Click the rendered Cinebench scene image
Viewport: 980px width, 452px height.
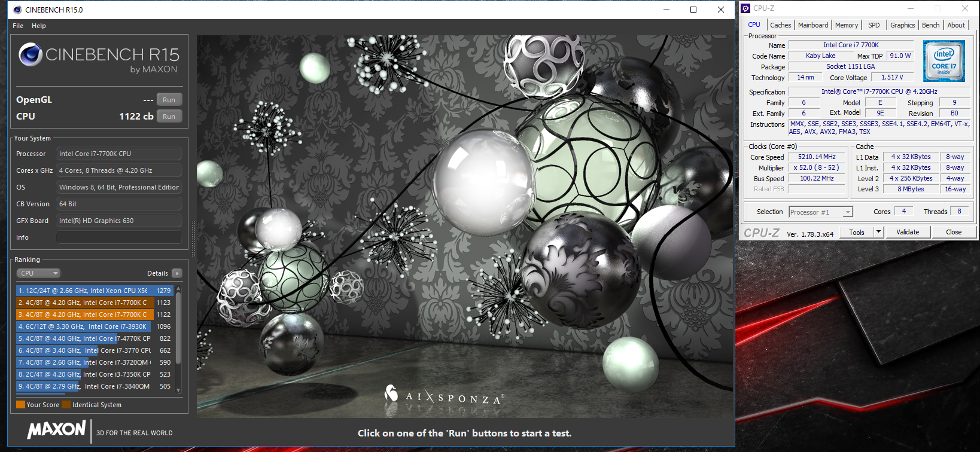point(465,226)
